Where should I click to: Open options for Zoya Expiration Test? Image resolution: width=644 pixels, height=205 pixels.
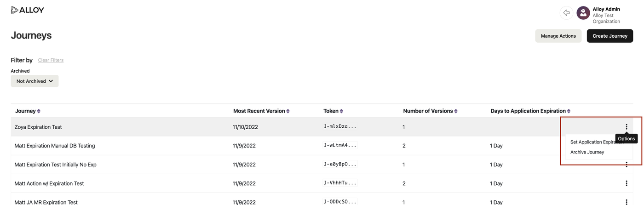626,127
